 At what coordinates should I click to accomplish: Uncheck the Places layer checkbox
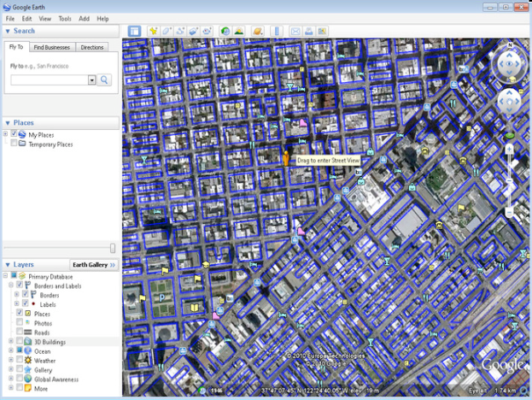pyautogui.click(x=20, y=313)
